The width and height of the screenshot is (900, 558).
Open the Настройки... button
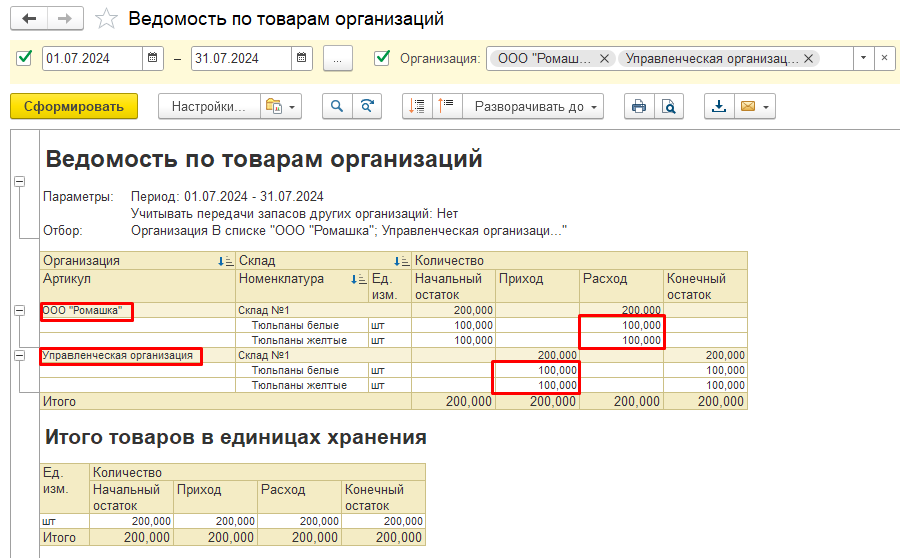point(208,106)
